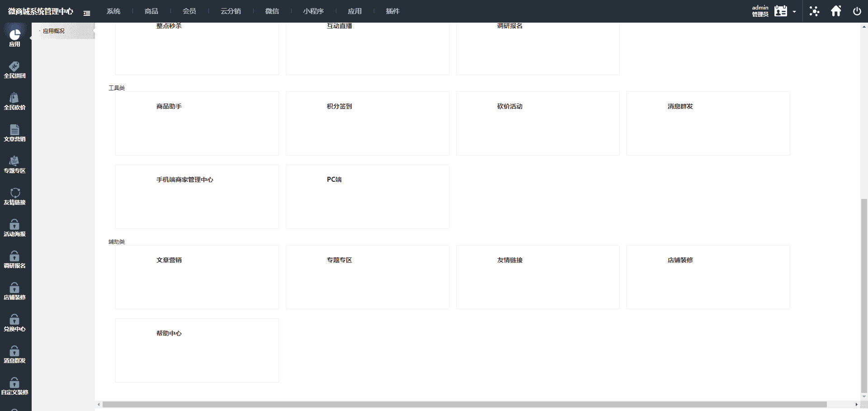Open the 系统 top menu

click(113, 11)
